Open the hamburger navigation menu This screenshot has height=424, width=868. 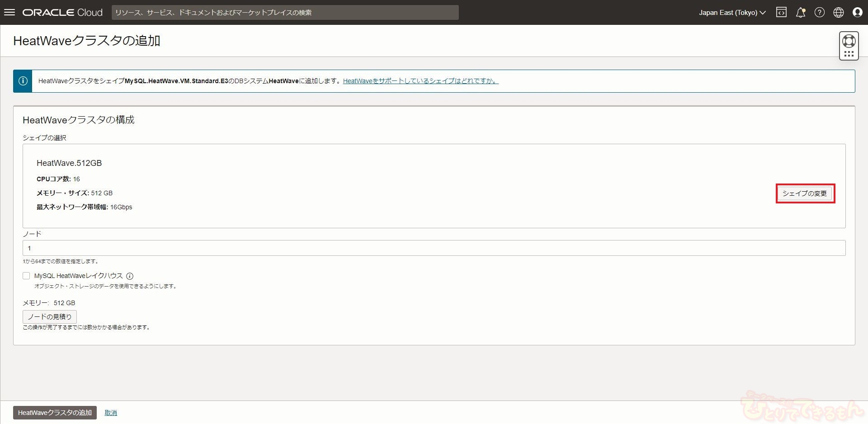[x=9, y=12]
